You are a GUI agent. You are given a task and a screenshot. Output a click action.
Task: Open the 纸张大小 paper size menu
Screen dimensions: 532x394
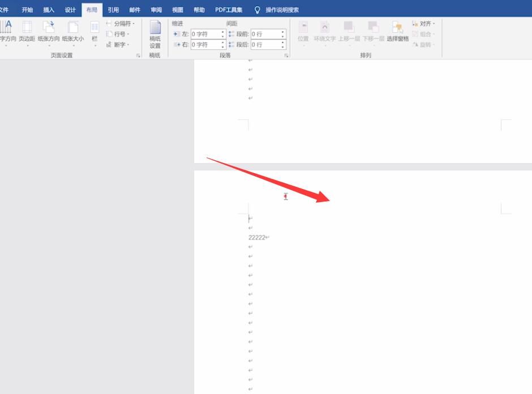point(73,32)
